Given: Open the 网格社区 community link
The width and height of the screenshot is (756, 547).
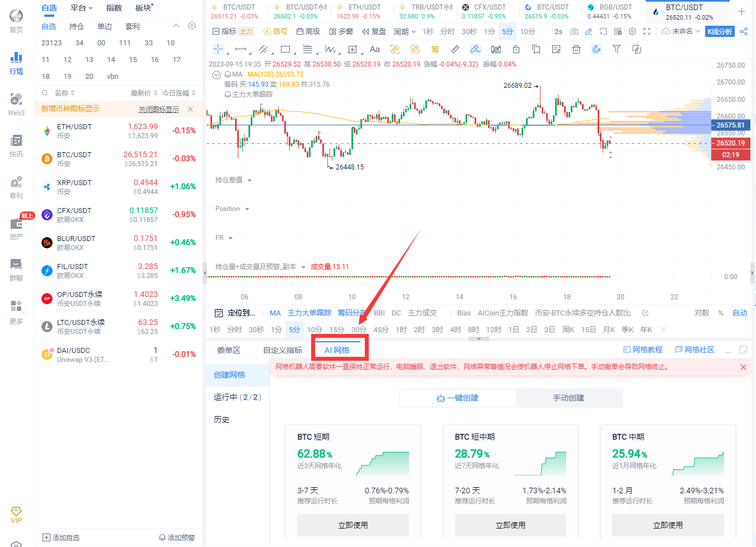Looking at the screenshot, I should tap(694, 350).
